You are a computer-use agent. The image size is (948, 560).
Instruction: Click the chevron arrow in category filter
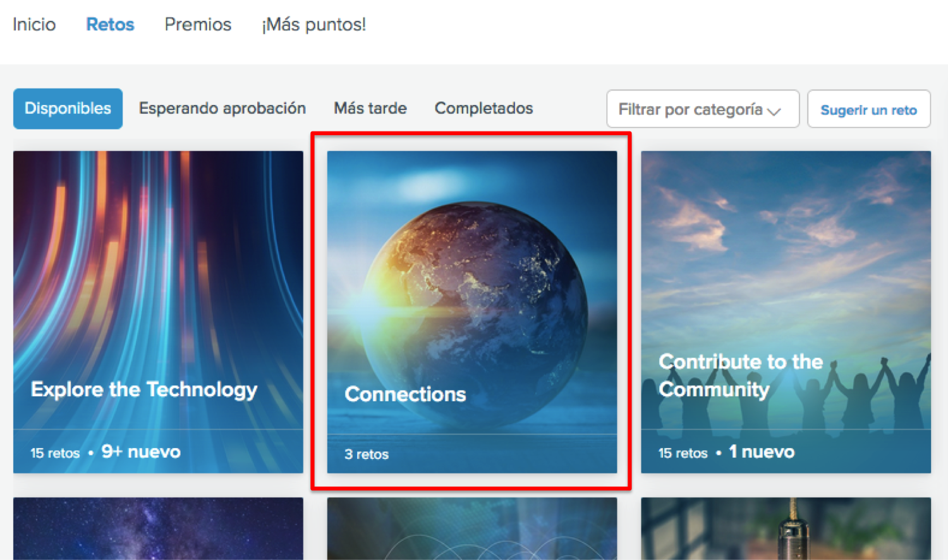[x=774, y=111]
